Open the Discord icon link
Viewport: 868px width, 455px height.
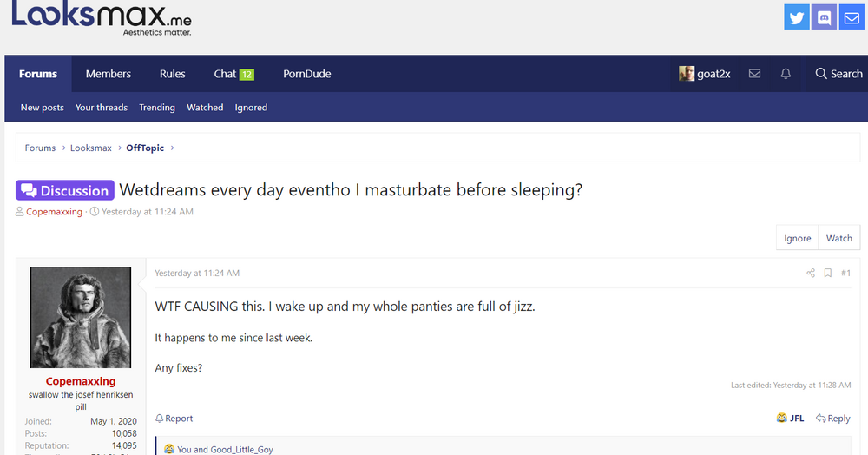[x=824, y=17]
